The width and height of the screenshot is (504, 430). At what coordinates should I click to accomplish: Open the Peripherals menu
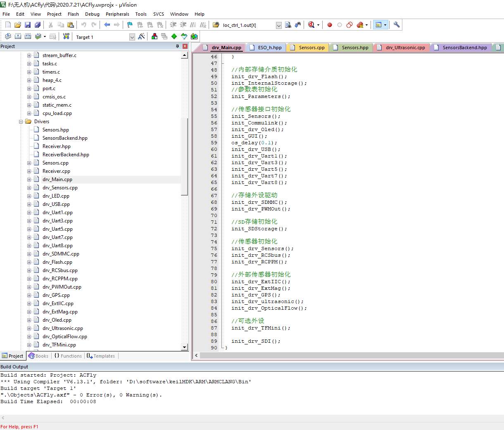[x=117, y=14]
